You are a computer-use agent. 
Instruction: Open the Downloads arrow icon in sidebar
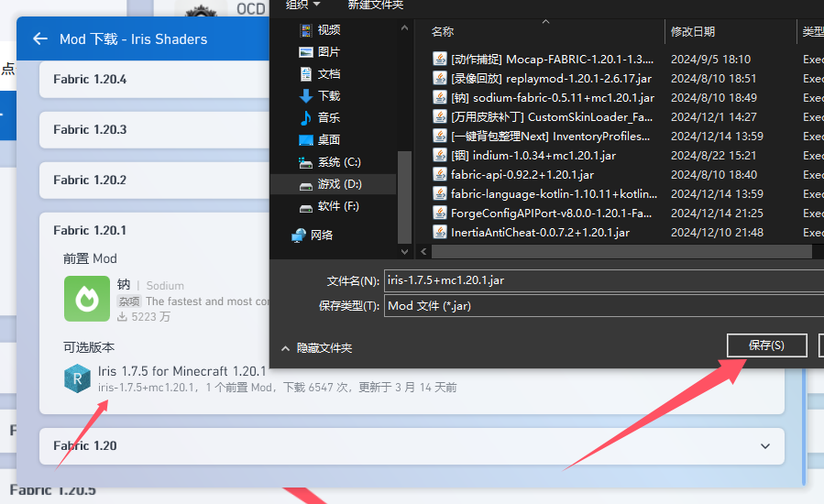306,96
